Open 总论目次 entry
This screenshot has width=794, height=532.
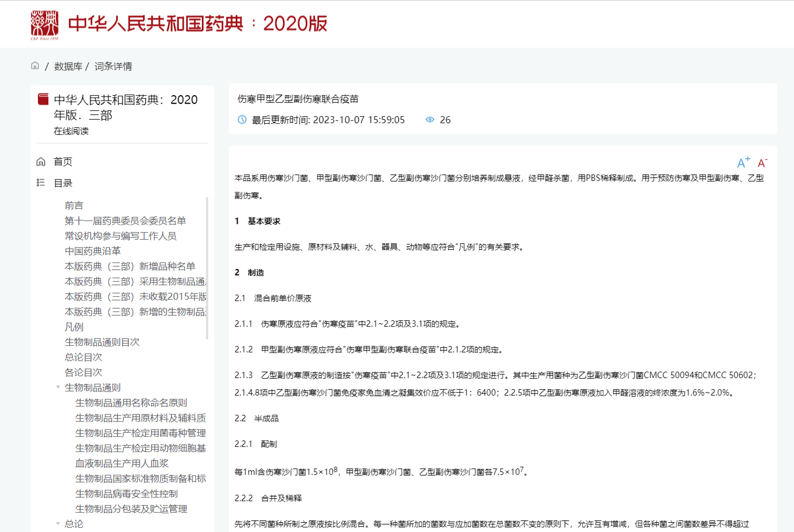[x=83, y=357]
